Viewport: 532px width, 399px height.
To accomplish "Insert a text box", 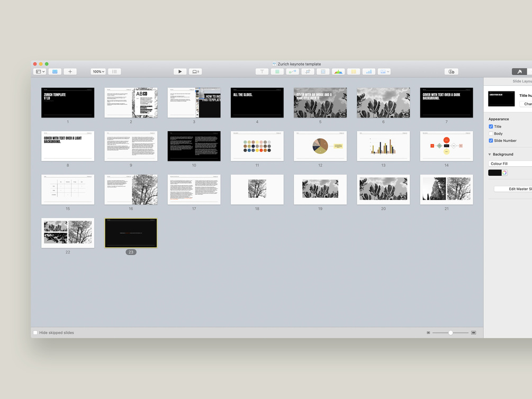I will click(x=262, y=71).
